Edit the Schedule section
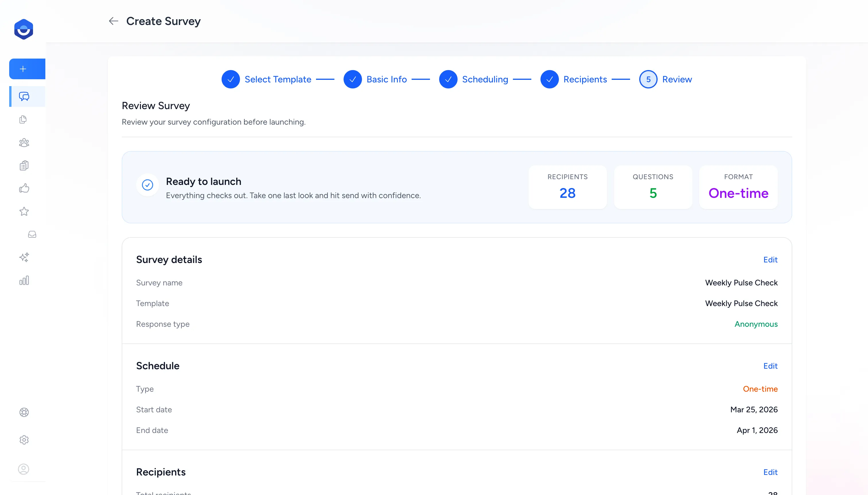 [770, 366]
